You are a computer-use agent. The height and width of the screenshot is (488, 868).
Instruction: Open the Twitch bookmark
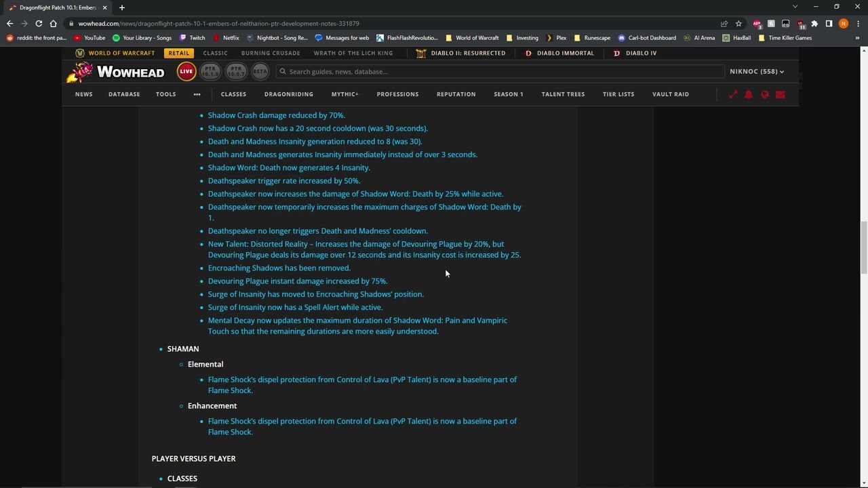click(192, 38)
